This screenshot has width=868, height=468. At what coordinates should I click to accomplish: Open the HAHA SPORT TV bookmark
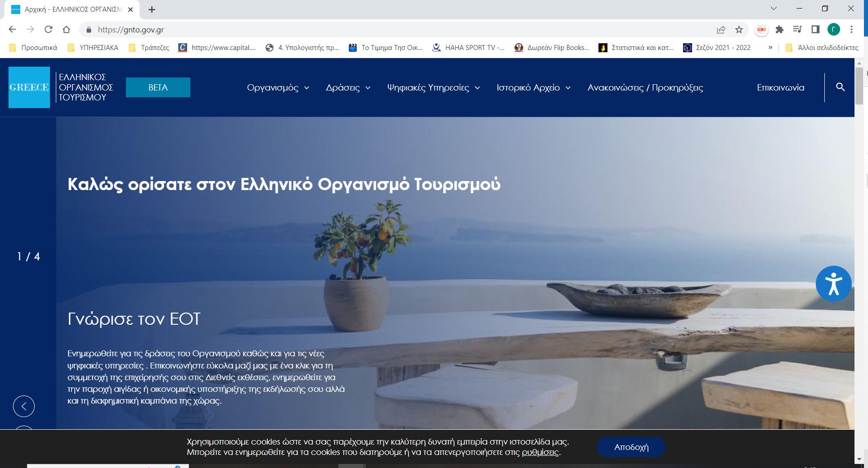[468, 47]
